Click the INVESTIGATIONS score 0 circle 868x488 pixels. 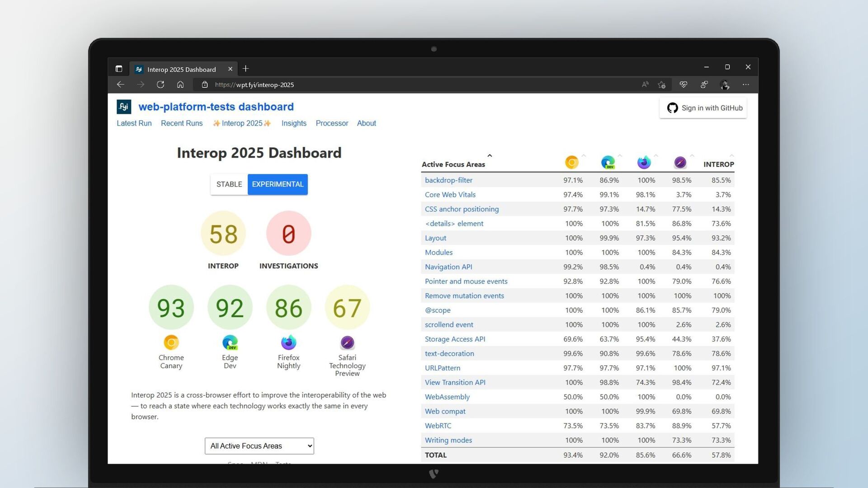[x=289, y=234]
